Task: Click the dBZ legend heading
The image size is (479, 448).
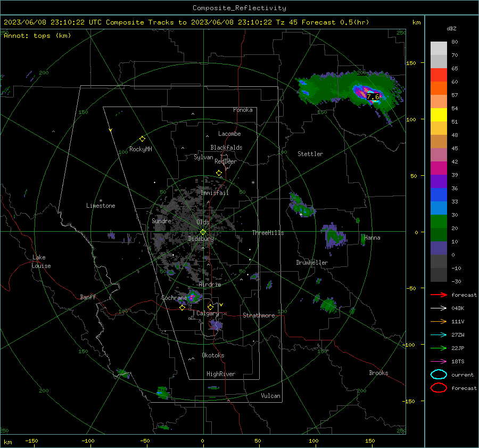Action: (451, 29)
